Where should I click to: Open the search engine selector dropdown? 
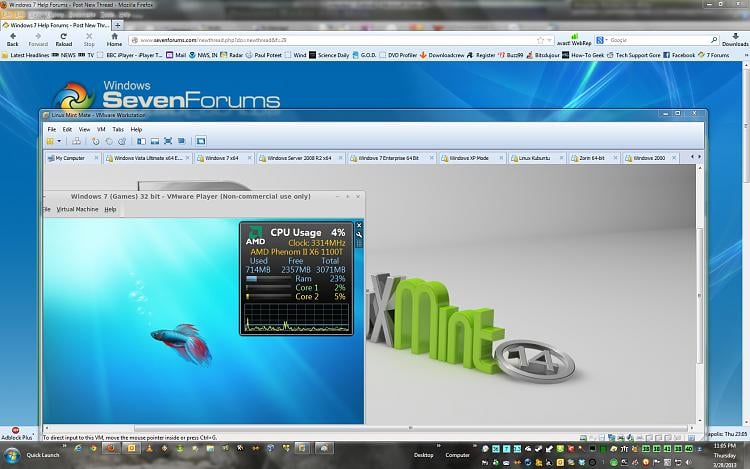pyautogui.click(x=601, y=40)
